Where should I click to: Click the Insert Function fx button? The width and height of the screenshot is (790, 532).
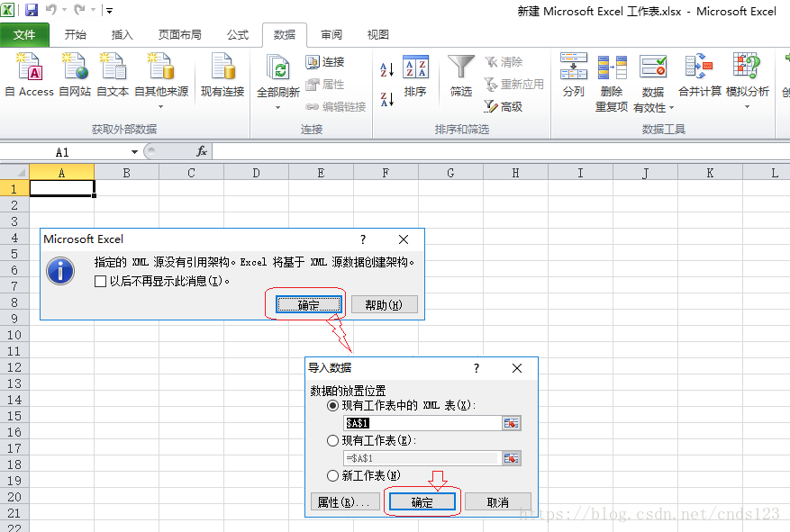(x=202, y=151)
